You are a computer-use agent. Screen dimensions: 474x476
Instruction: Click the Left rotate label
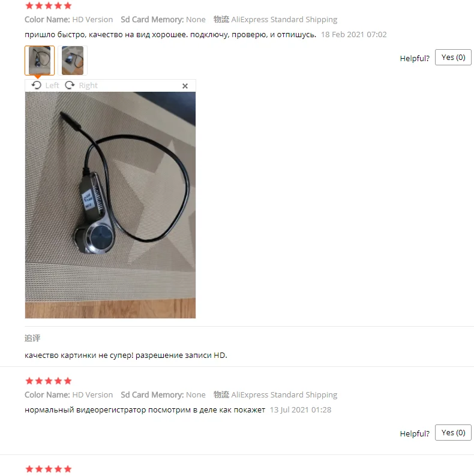click(x=52, y=86)
